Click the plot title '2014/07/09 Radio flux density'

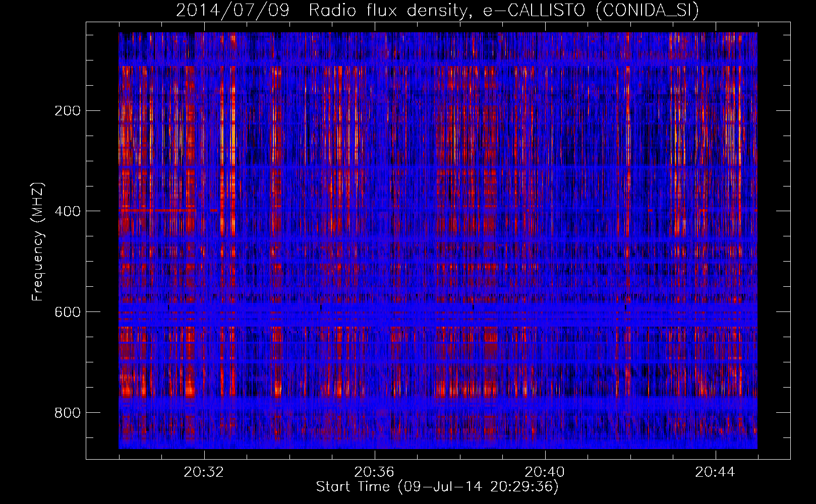(x=438, y=10)
